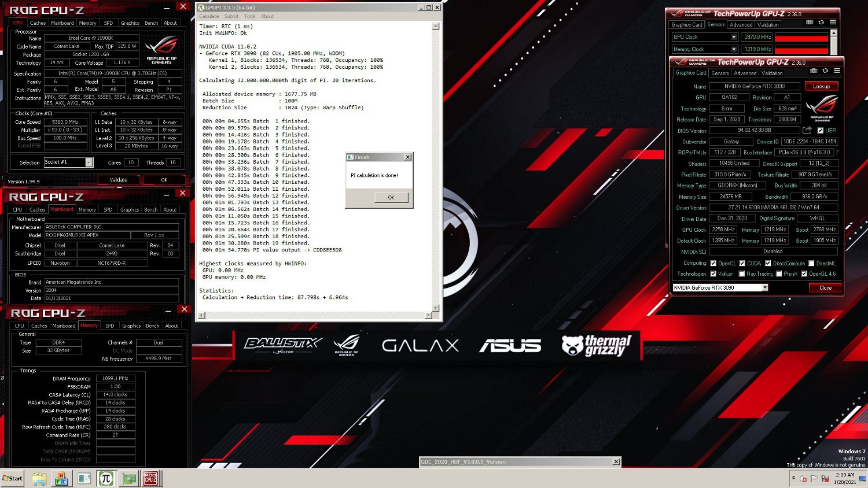Image resolution: width=868 pixels, height=488 pixels.
Task: Toggle the DirectML checkbox
Action: pyautogui.click(x=811, y=263)
